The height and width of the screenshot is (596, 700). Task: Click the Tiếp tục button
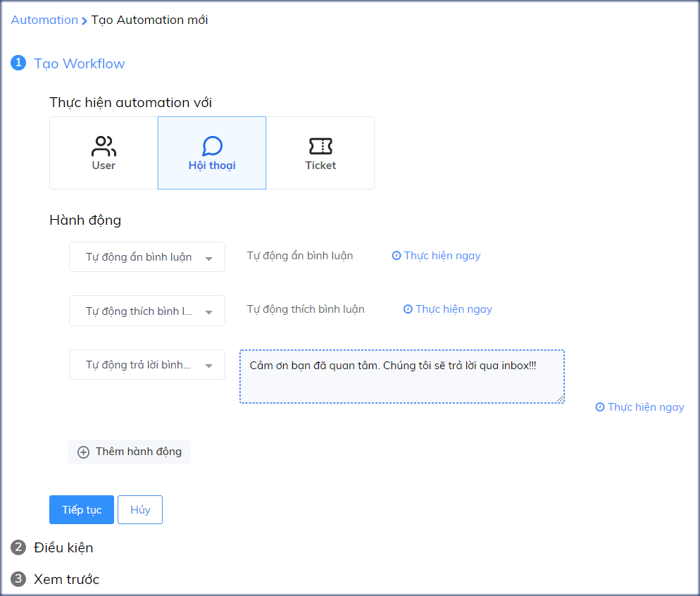tap(81, 509)
